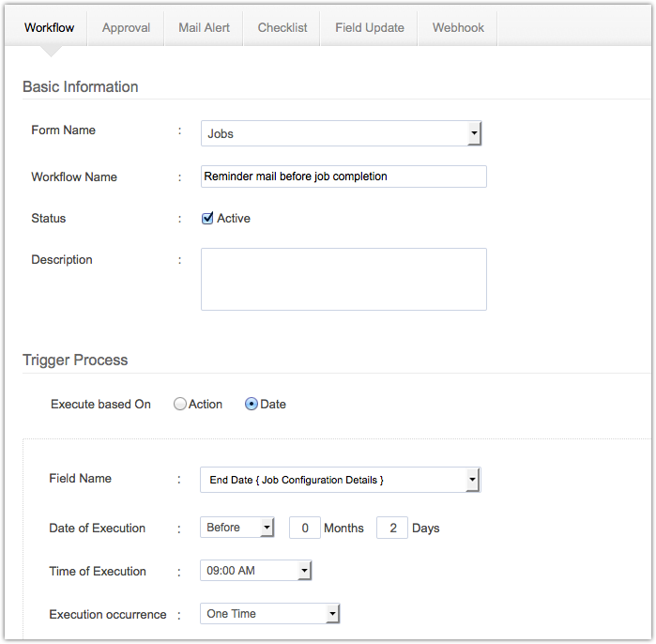Viewport: 656px width, 644px height.
Task: Open the Time of Execution dropdown
Action: [255, 571]
